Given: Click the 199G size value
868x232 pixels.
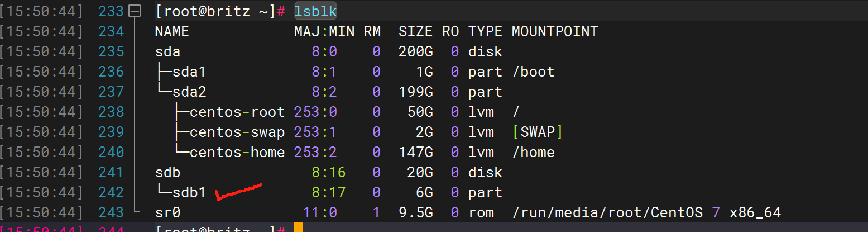Looking at the screenshot, I should 416,92.
